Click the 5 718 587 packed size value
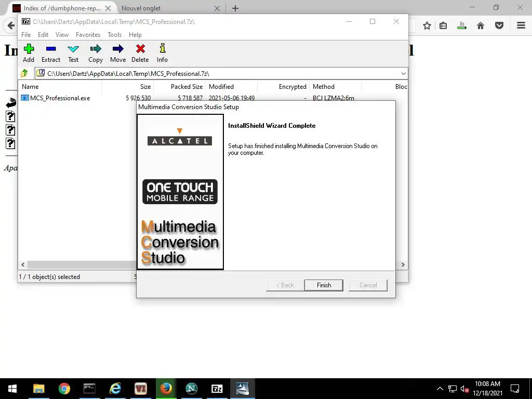532x399 pixels. click(190, 98)
